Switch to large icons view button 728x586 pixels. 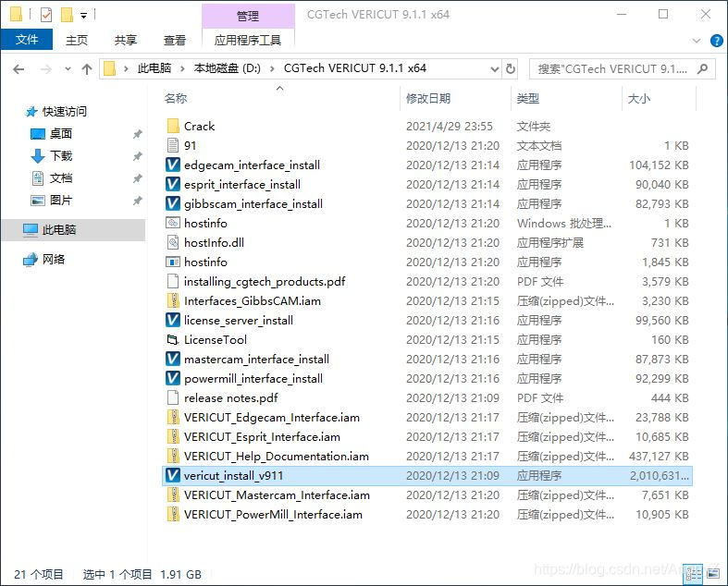pos(713,574)
